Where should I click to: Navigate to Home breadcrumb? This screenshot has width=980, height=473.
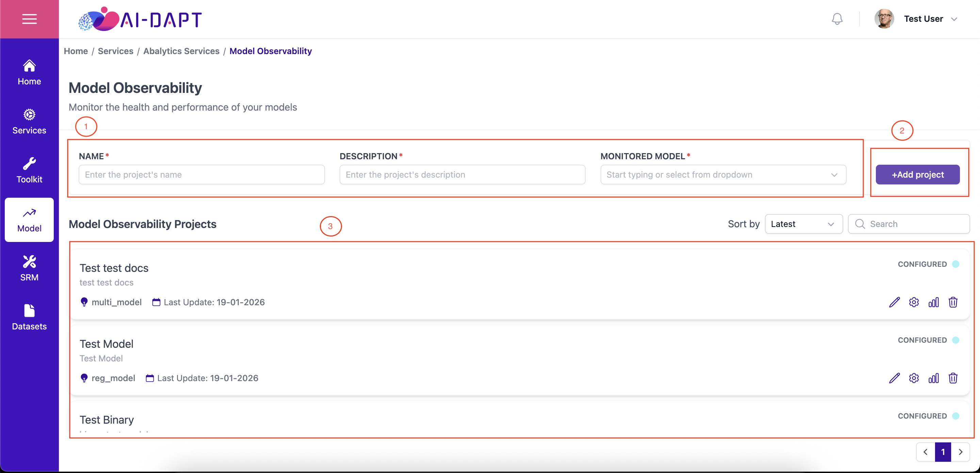pyautogui.click(x=76, y=51)
